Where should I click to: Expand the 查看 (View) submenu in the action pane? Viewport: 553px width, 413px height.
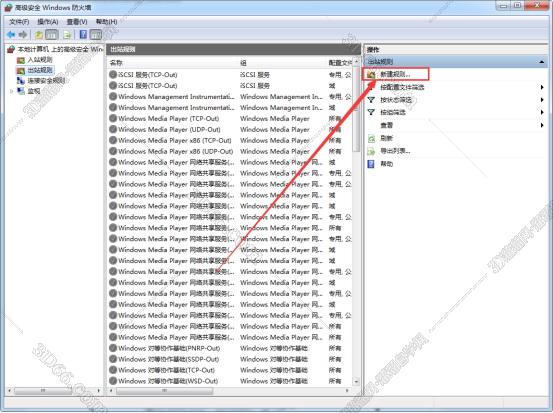[542, 125]
